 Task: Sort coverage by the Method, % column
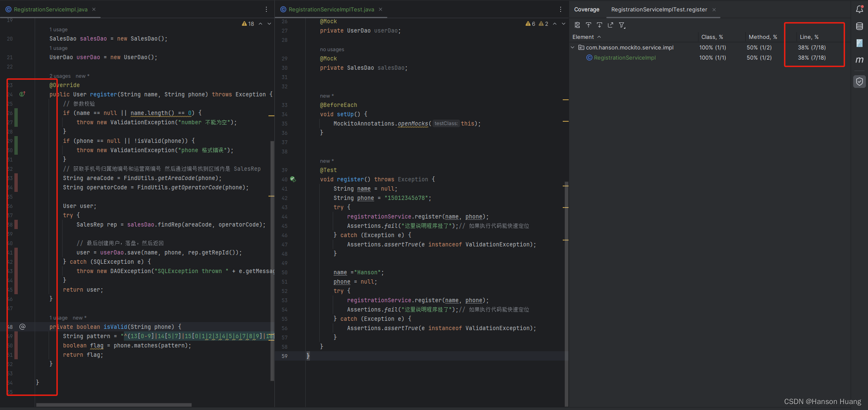(x=763, y=37)
